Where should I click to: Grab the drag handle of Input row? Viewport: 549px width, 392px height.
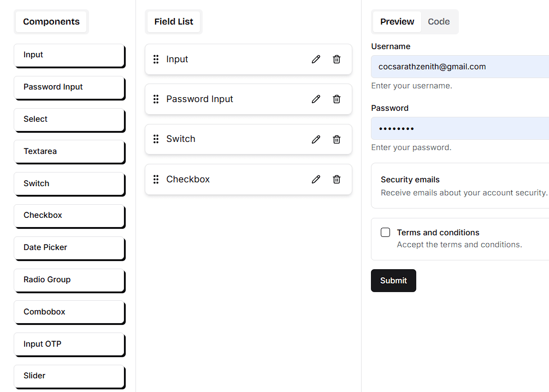(156, 60)
